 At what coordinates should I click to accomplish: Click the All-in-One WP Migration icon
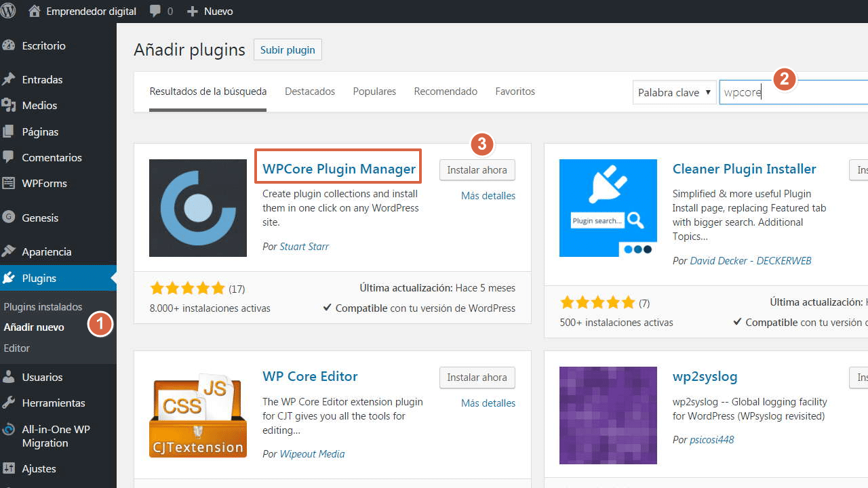tap(9, 430)
